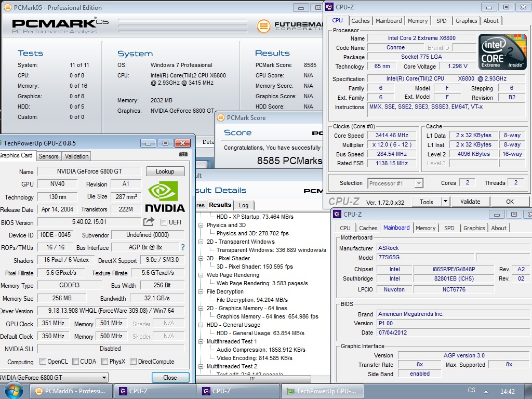Collapse the 2D - Transparent Windows node

[201, 242]
